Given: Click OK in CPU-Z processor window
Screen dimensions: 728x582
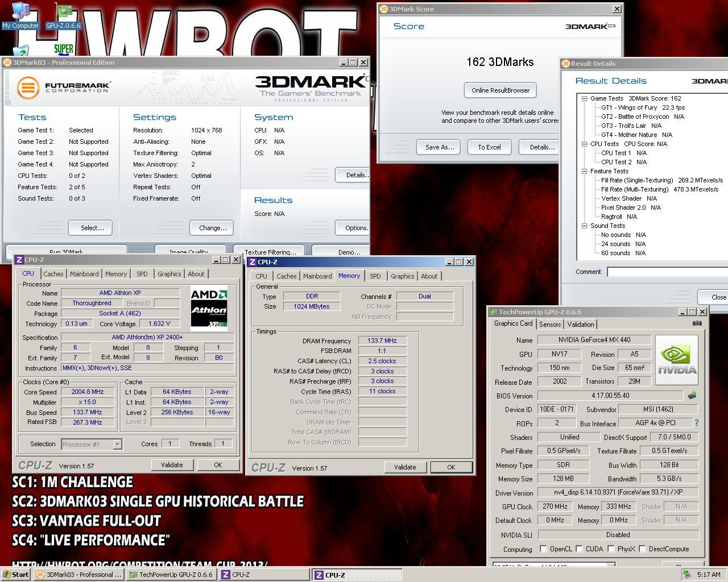Looking at the screenshot, I should pyautogui.click(x=218, y=465).
